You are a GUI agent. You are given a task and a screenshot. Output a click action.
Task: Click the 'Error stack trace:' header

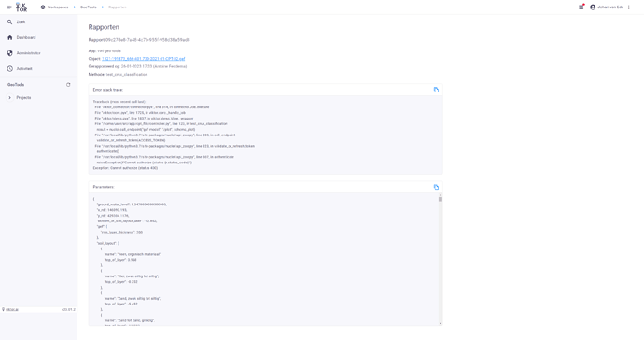[x=108, y=90]
